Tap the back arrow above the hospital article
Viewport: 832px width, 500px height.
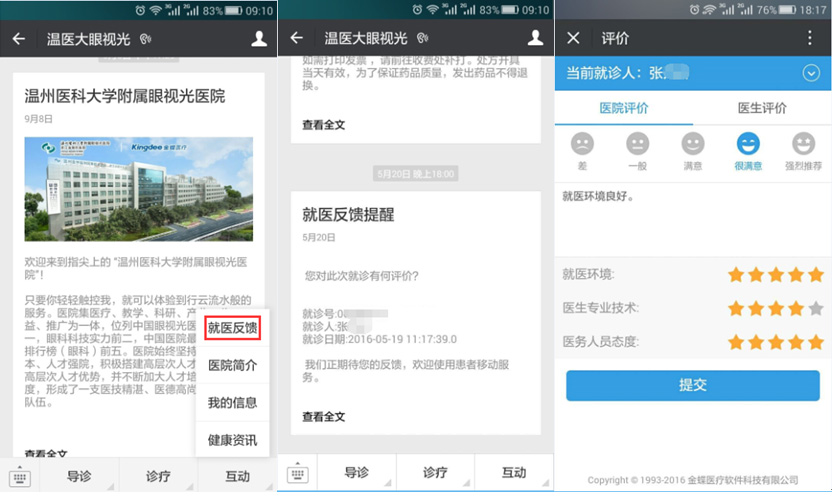19,39
